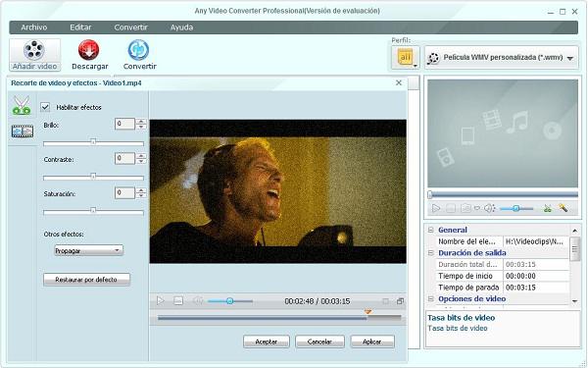Adjust the Brillo slider handle
The image size is (588, 368).
(x=93, y=142)
